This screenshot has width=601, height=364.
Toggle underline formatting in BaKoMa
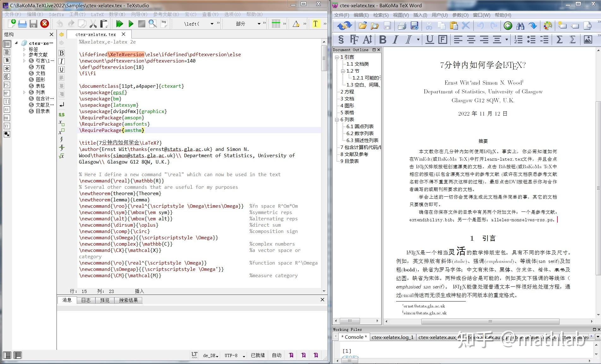click(429, 39)
